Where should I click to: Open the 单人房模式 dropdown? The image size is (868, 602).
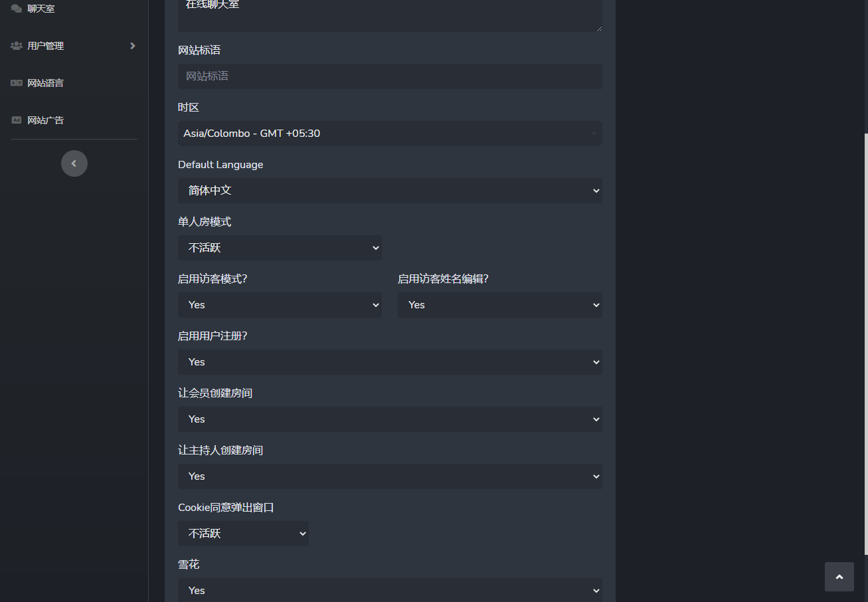[x=280, y=248]
